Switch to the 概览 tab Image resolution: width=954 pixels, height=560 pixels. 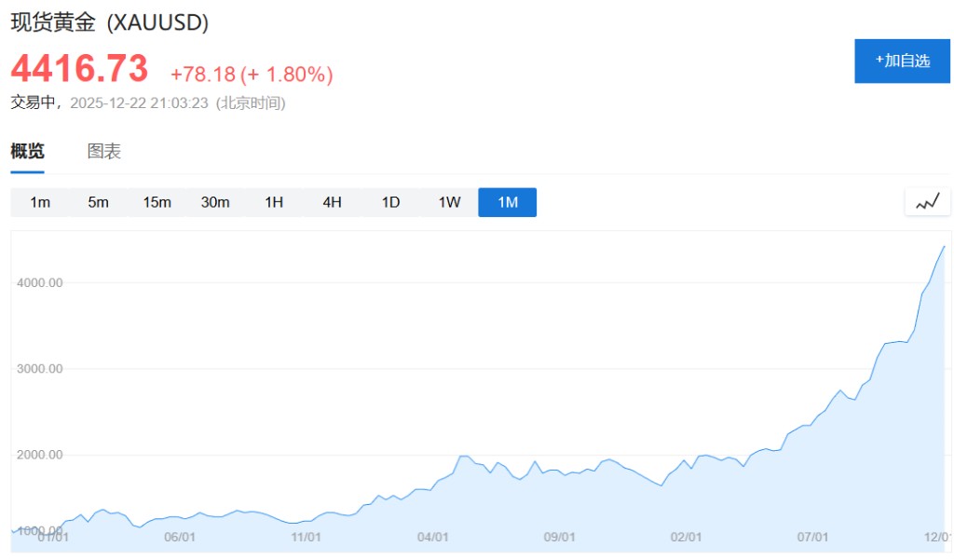[27, 151]
